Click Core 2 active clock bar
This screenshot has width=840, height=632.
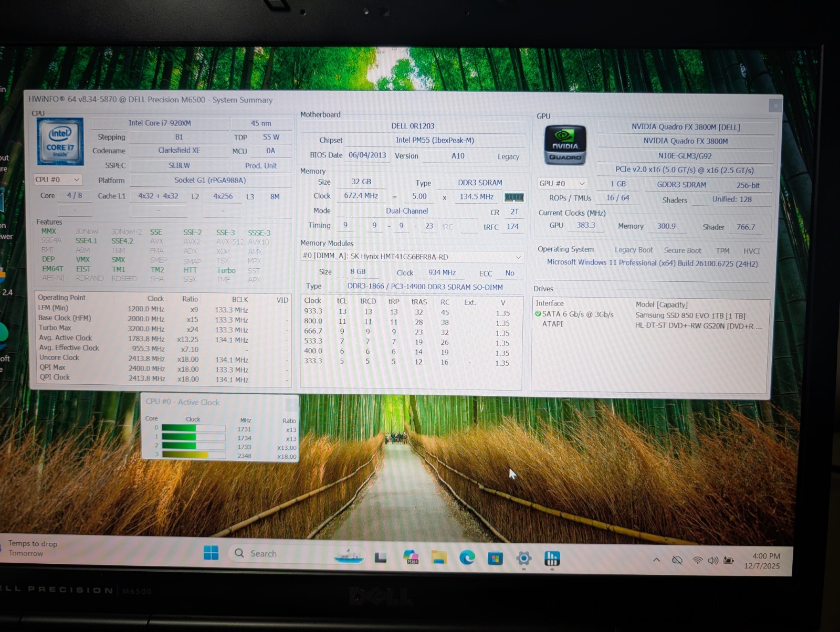tap(193, 446)
